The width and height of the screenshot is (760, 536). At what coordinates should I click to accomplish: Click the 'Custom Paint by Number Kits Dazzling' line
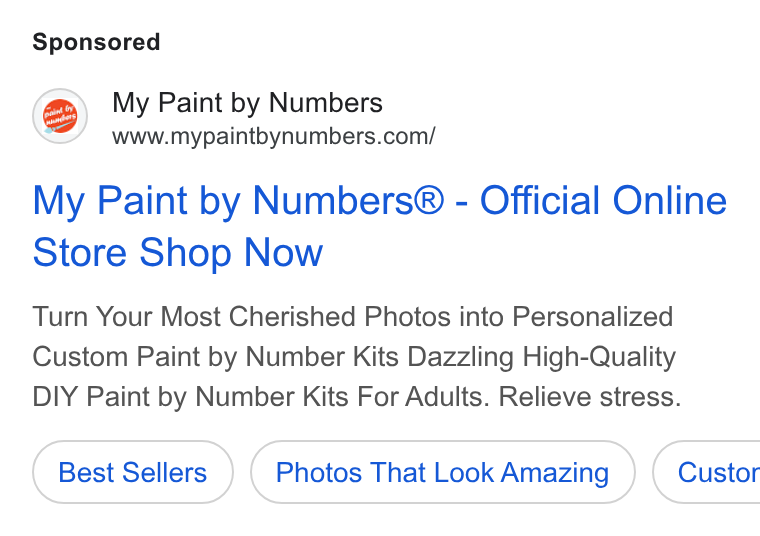[x=273, y=357]
